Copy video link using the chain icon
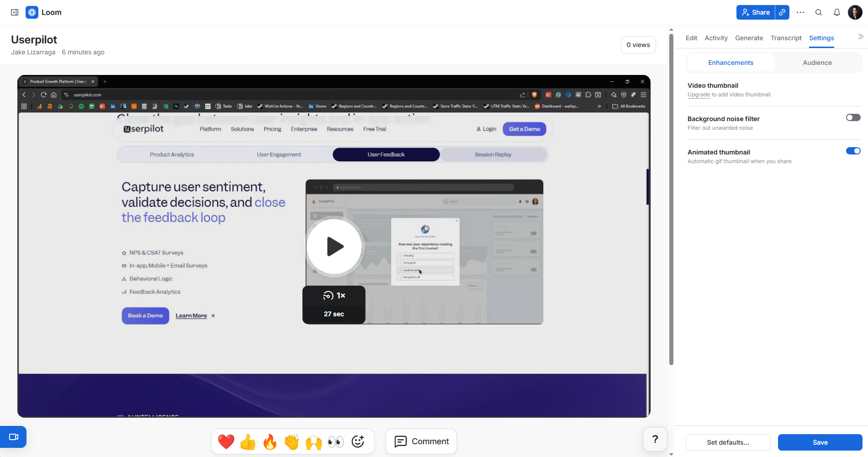 (x=782, y=12)
